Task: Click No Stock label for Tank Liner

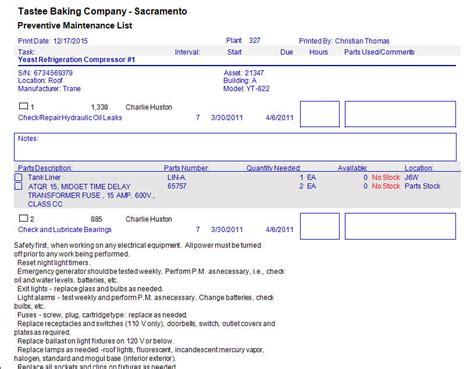Action: (386, 177)
